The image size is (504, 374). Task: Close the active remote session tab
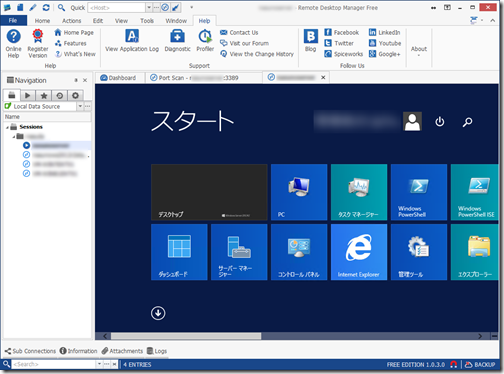(323, 77)
